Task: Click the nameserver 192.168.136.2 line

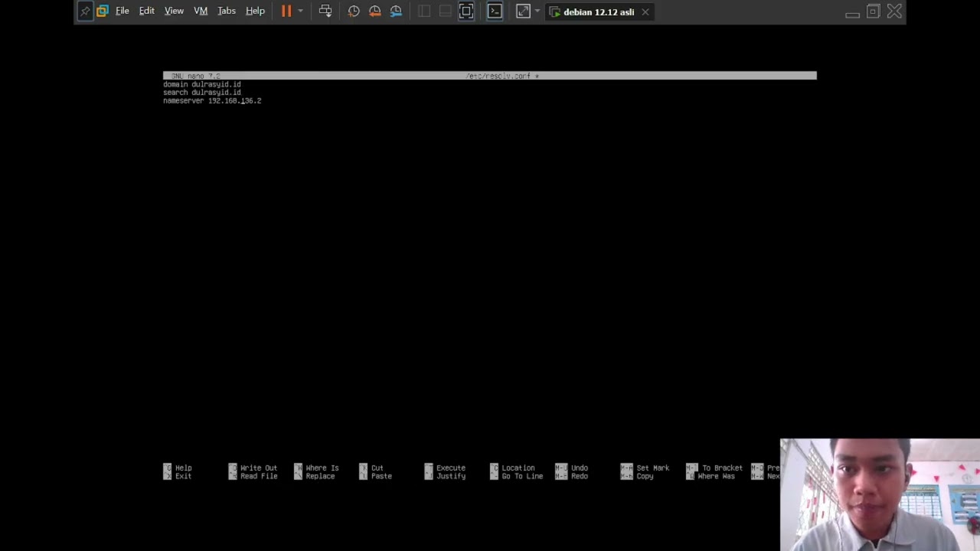Action: click(212, 101)
